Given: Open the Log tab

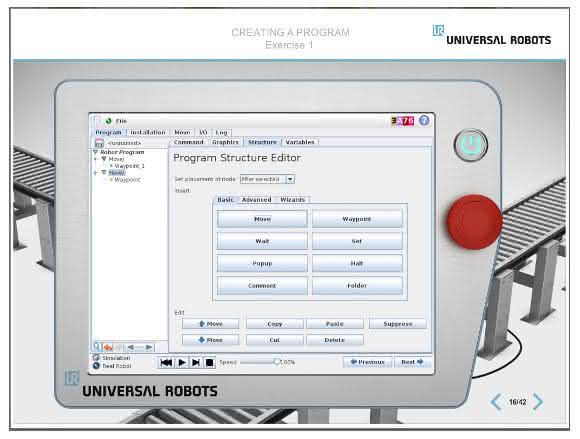Looking at the screenshot, I should [x=221, y=132].
